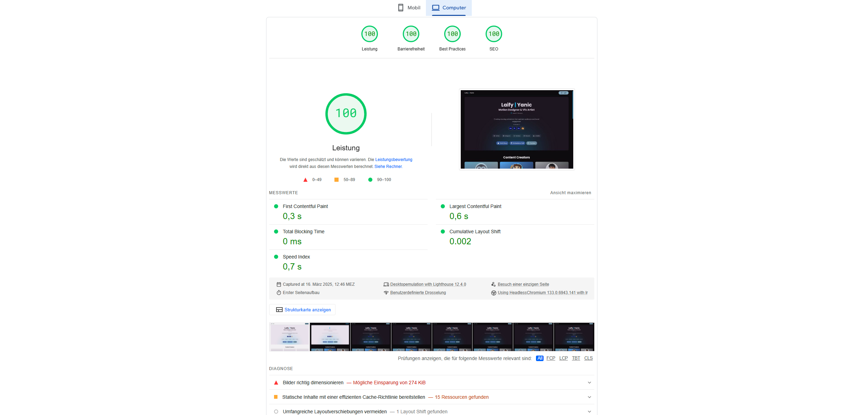The height and width of the screenshot is (415, 868).
Task: Click the orange square 50–89 legend icon
Action: pos(337,180)
